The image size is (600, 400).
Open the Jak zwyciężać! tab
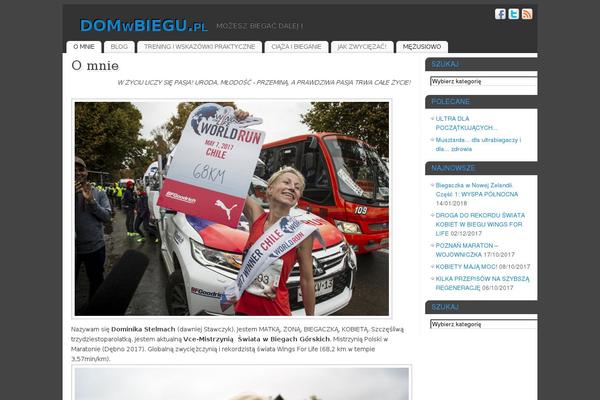pyautogui.click(x=362, y=47)
